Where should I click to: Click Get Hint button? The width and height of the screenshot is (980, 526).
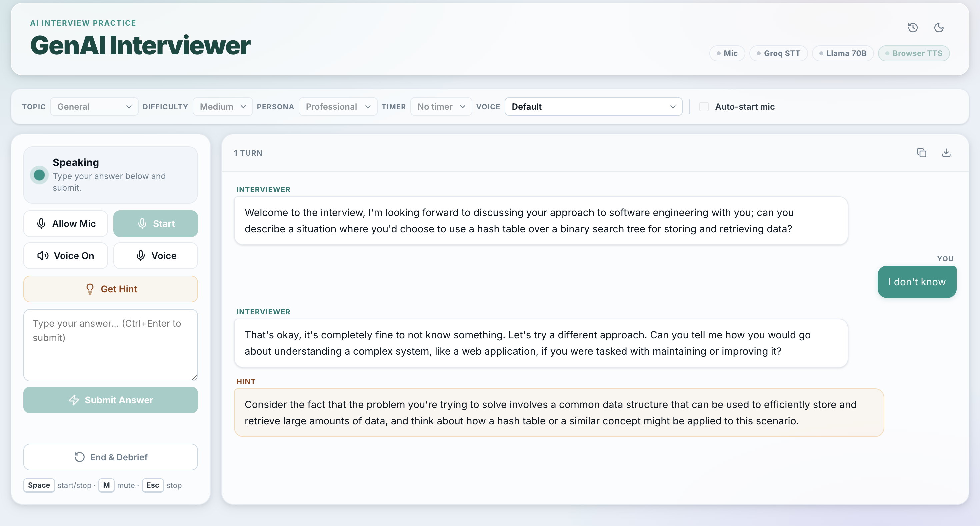pos(111,289)
